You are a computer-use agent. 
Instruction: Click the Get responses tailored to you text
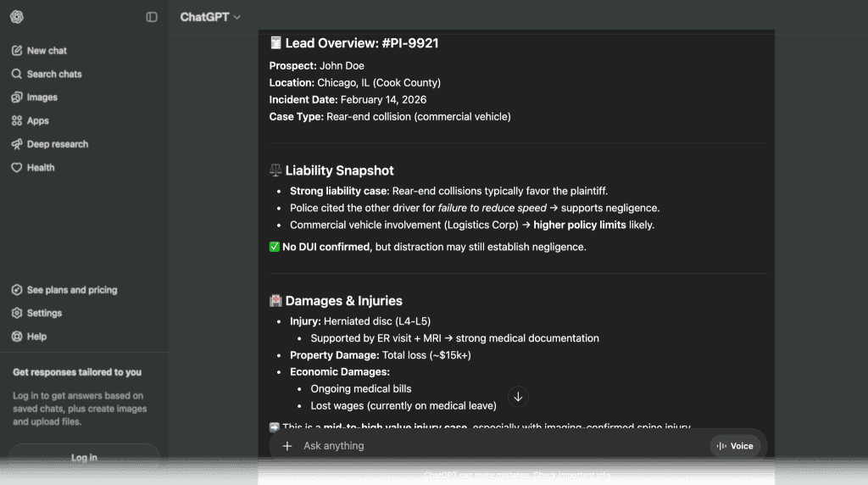(x=77, y=372)
